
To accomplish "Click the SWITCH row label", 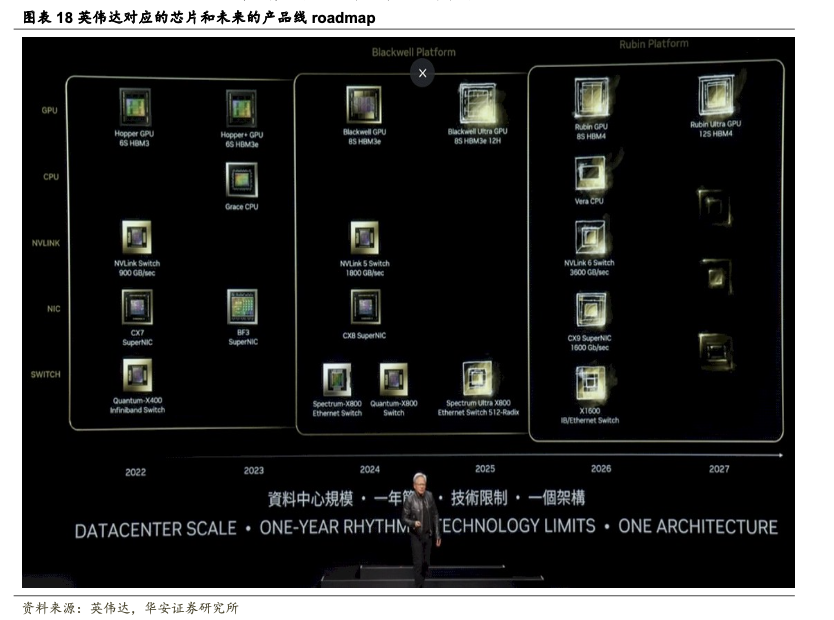I will (x=46, y=374).
